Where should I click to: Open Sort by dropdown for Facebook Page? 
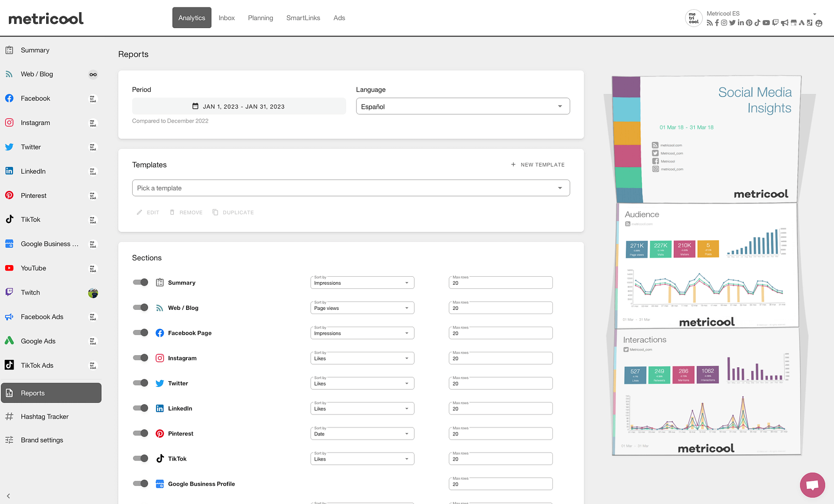click(x=362, y=333)
